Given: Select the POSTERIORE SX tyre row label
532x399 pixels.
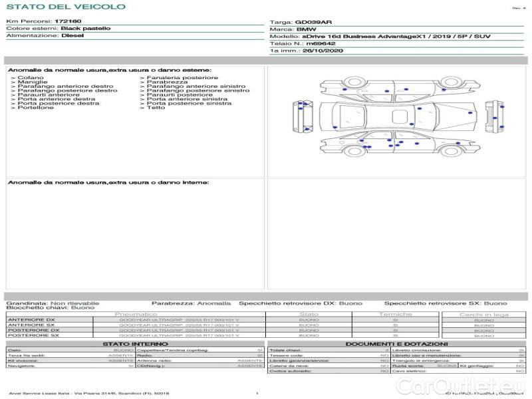Looking at the screenshot, I should click(33, 335).
